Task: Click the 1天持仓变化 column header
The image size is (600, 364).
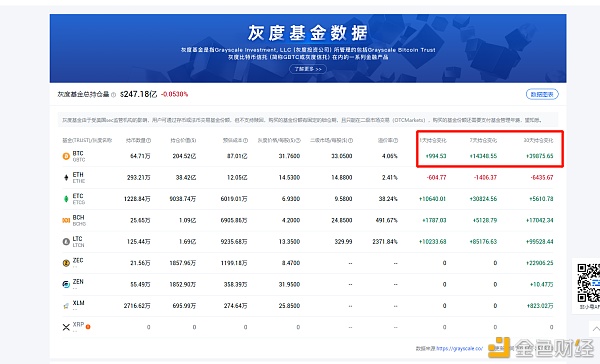Action: 433,140
